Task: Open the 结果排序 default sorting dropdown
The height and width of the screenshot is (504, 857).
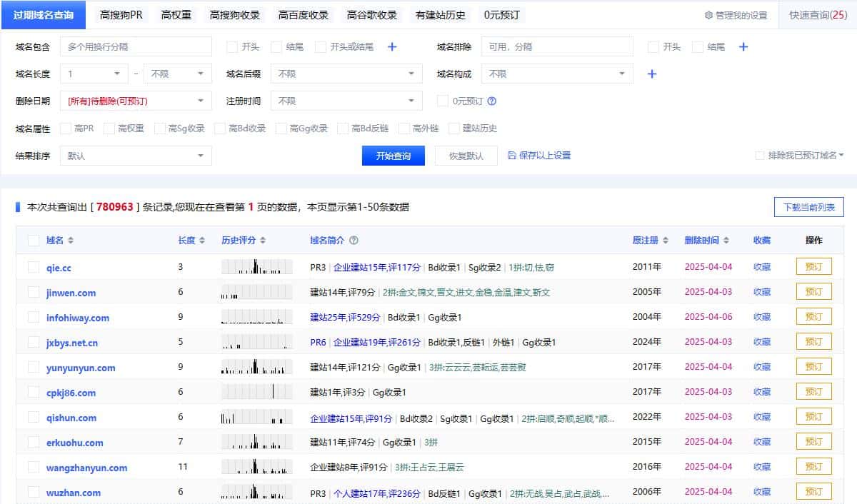Action: [x=136, y=156]
